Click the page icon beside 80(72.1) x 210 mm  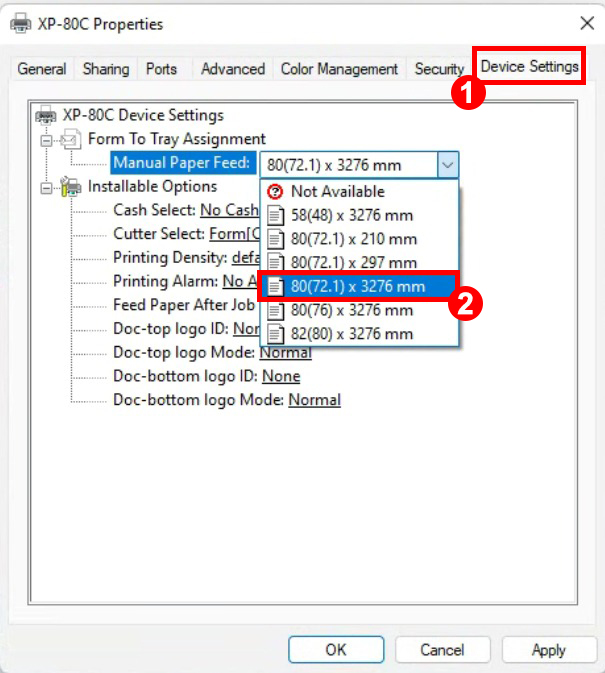click(275, 239)
